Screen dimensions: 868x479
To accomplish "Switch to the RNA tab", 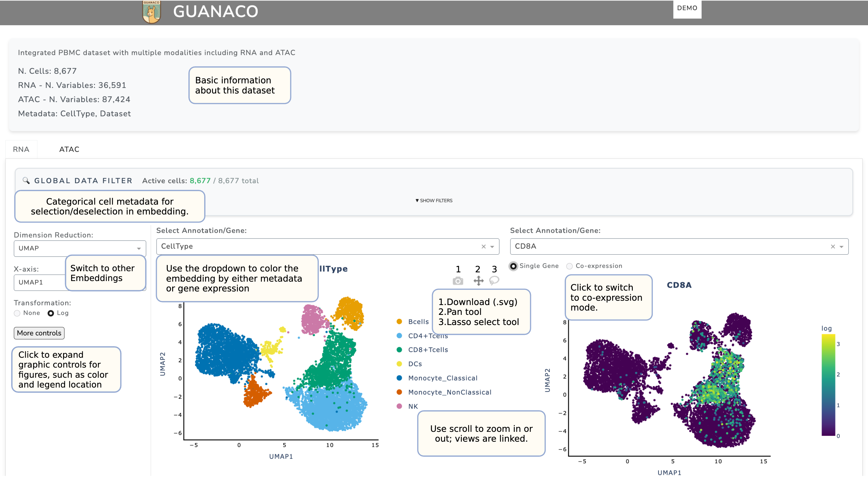I will point(21,149).
